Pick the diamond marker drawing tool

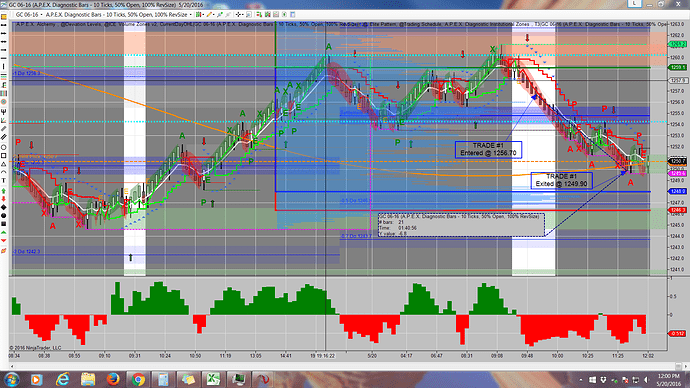4,207
